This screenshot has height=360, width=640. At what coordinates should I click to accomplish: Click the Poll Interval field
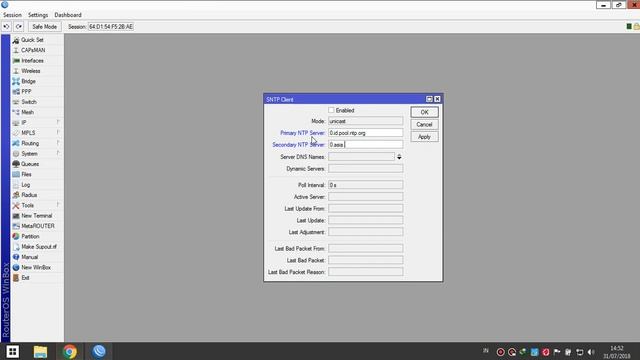[365, 185]
